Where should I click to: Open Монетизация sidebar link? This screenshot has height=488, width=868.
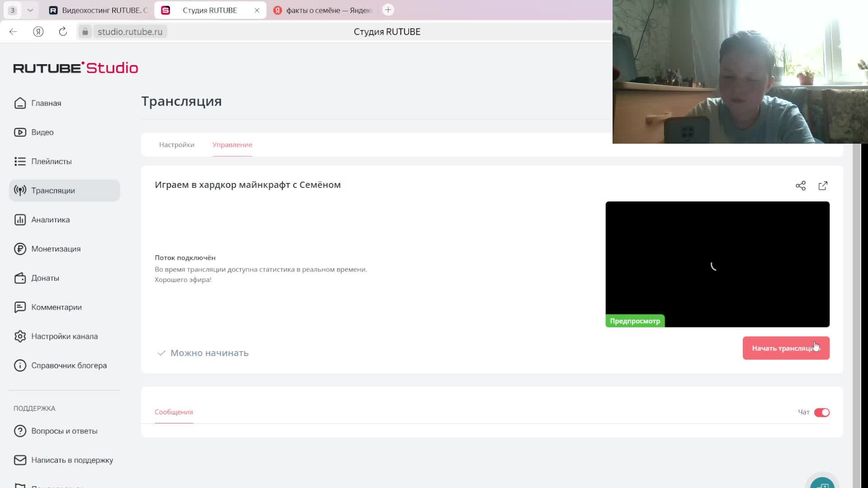pos(56,249)
